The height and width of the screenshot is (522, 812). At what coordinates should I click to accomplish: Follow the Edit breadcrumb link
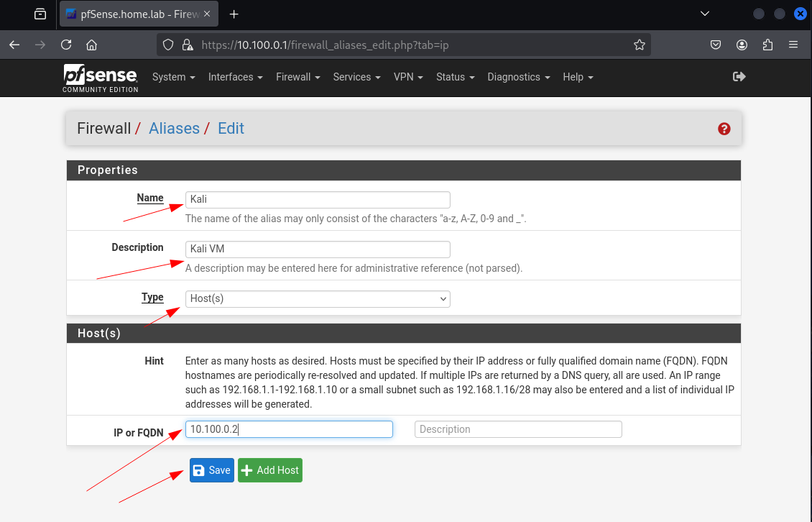[x=231, y=129]
